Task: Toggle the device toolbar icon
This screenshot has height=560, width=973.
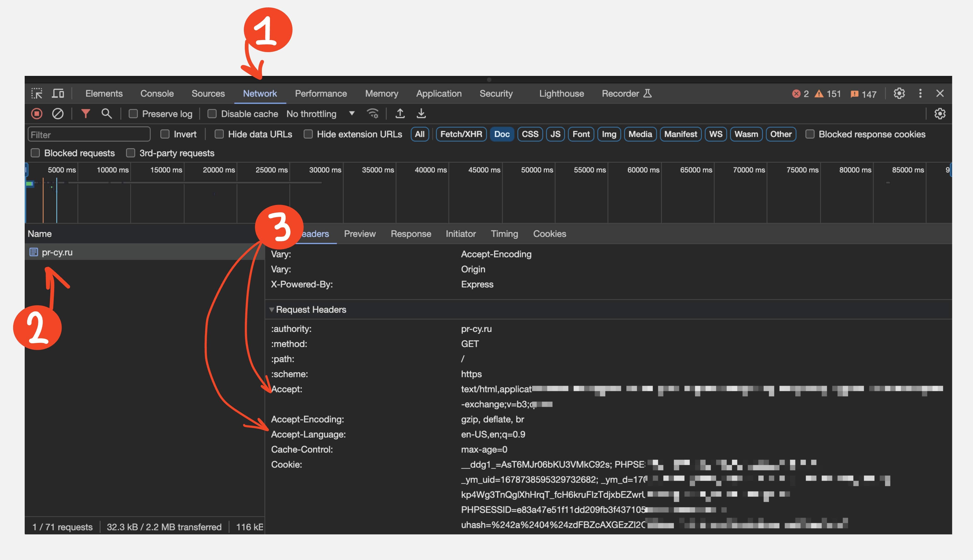Action: point(58,93)
